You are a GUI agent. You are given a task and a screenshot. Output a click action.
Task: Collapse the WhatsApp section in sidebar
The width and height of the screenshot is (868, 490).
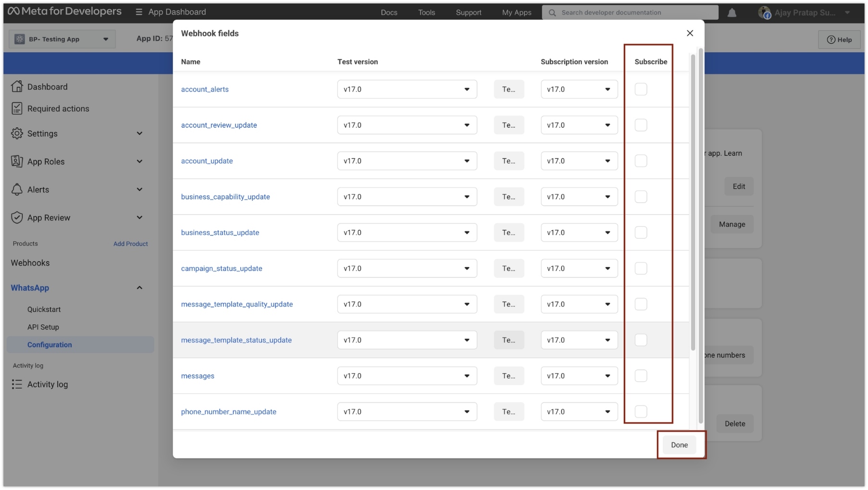[x=139, y=287]
